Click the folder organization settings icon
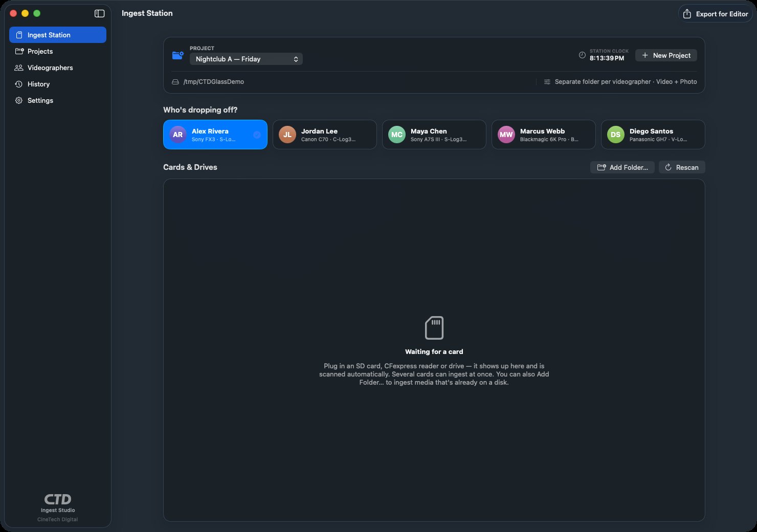Screen dimensions: 757x532 547,82
